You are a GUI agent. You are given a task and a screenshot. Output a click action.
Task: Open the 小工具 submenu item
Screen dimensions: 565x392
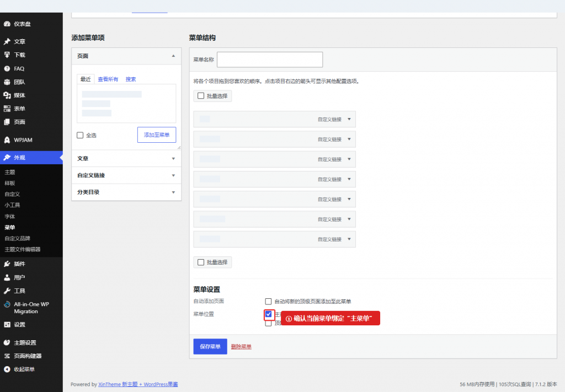coord(12,205)
